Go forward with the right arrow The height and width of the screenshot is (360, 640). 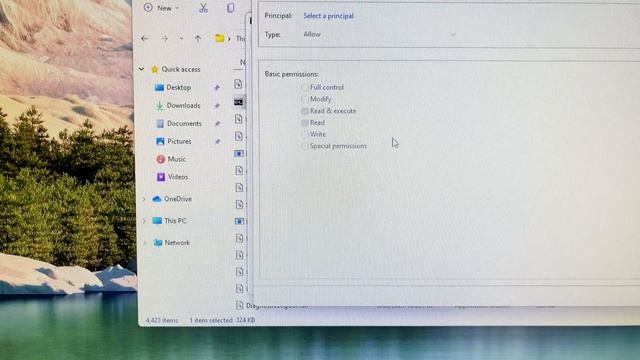click(x=164, y=38)
